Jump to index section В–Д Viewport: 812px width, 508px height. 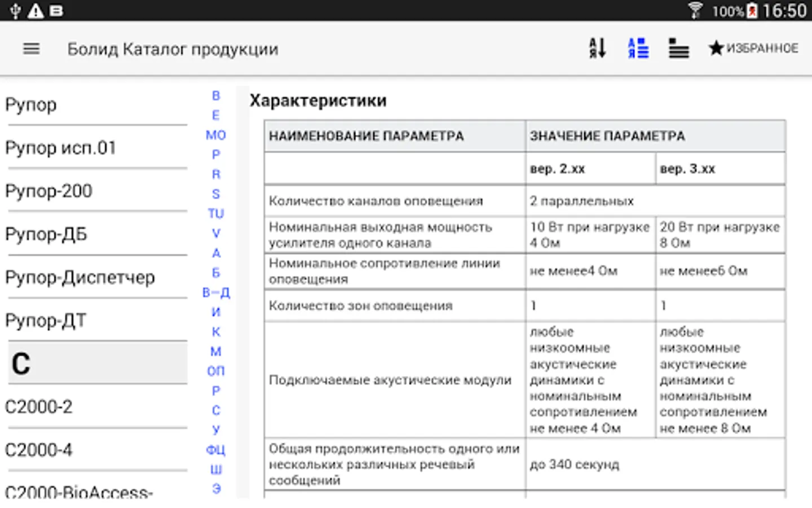coord(216,292)
